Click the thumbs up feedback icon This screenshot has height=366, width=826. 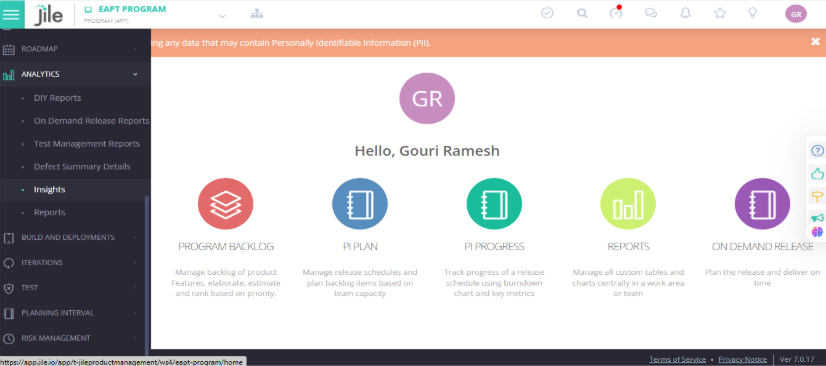(817, 173)
